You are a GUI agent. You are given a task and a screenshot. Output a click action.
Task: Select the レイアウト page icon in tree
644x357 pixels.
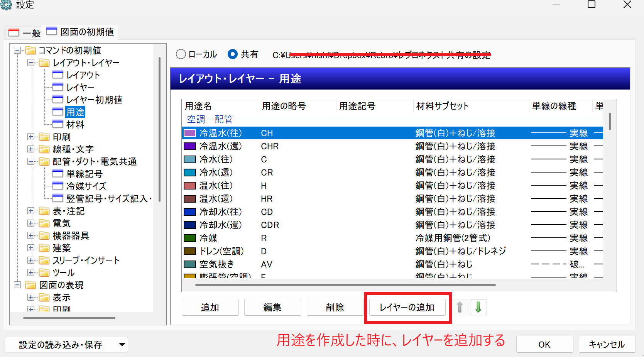(x=57, y=75)
